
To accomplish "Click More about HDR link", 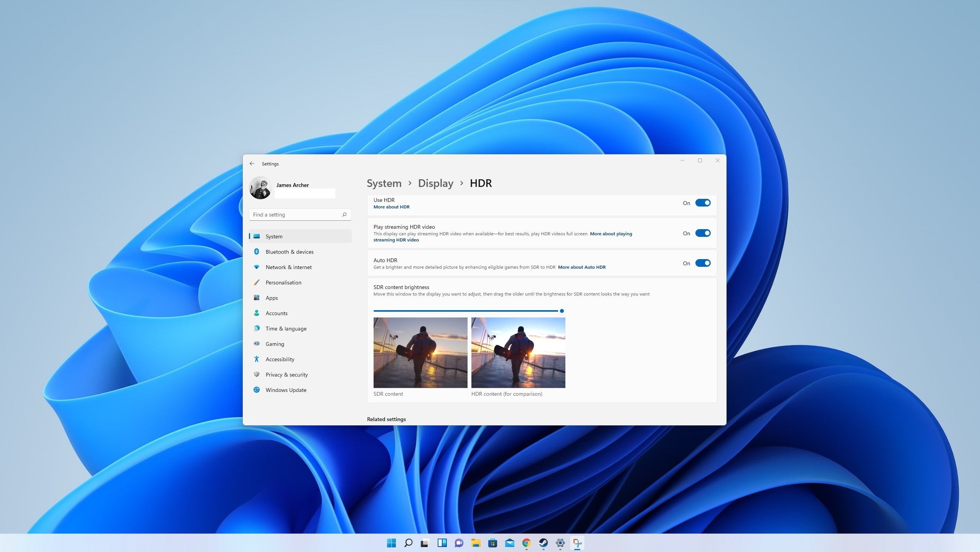I will coord(391,207).
